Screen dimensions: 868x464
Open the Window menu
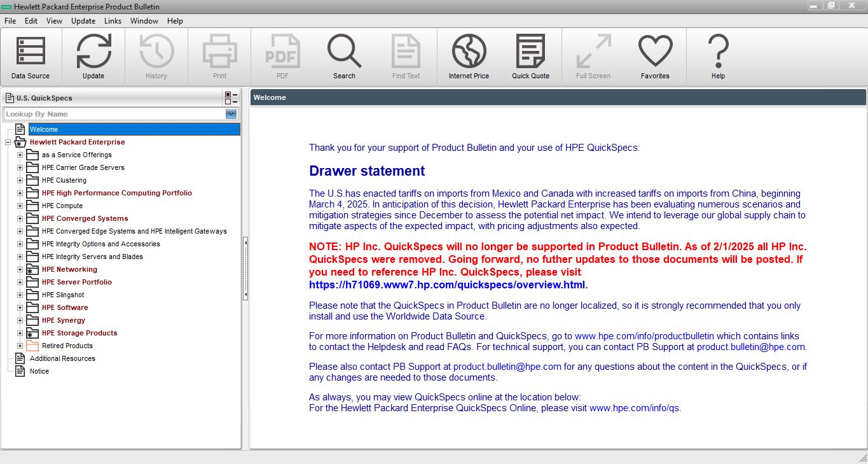pos(144,21)
